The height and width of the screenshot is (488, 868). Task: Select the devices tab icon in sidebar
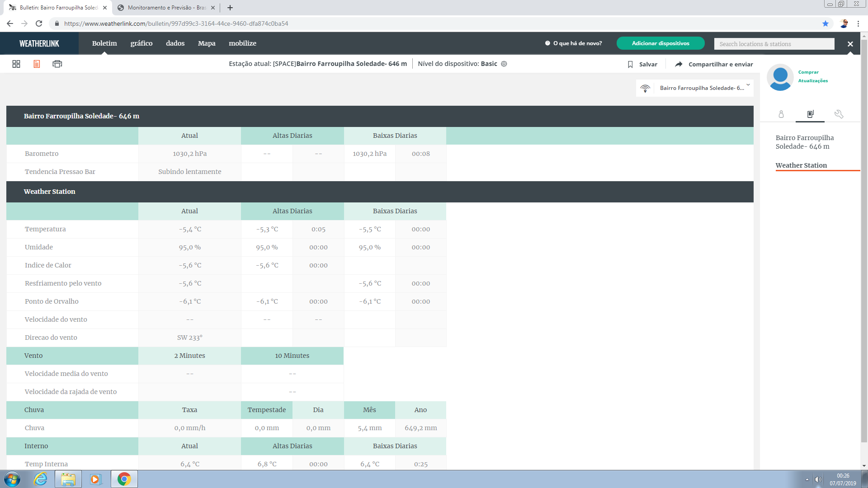click(x=810, y=114)
